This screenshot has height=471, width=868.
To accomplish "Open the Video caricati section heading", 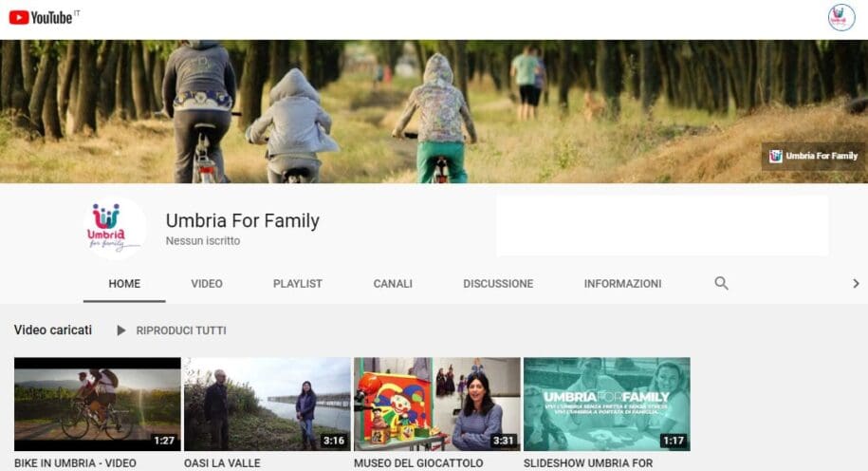I will 53,330.
